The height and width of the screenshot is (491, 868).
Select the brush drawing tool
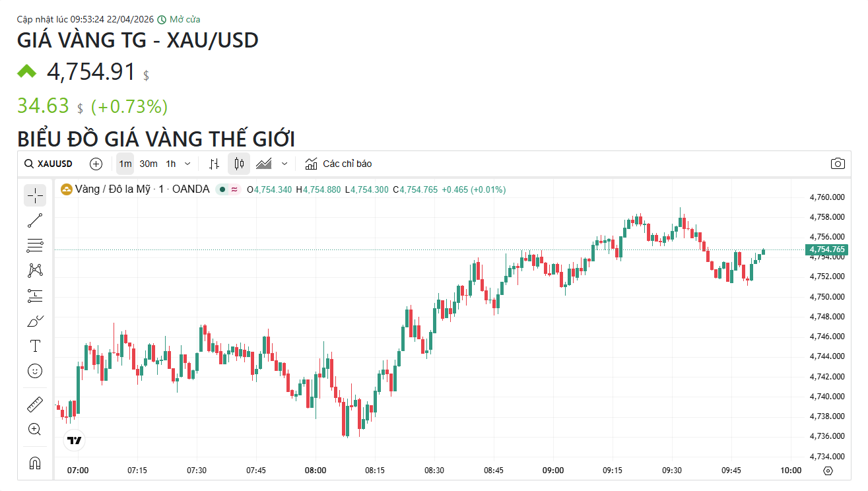click(x=35, y=321)
